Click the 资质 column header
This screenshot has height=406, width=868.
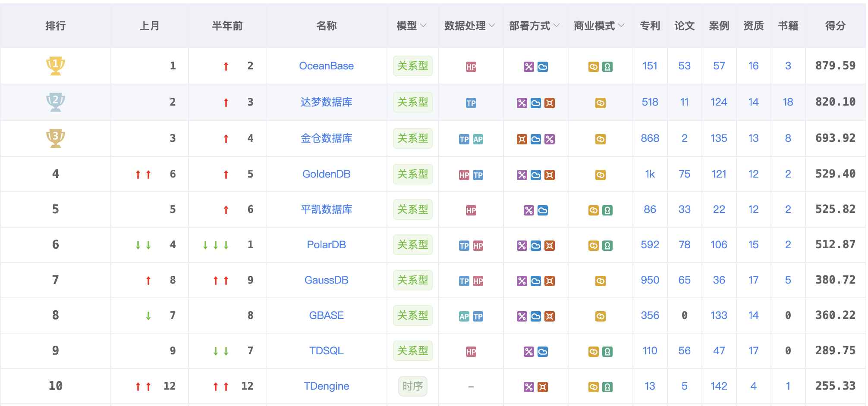754,26
